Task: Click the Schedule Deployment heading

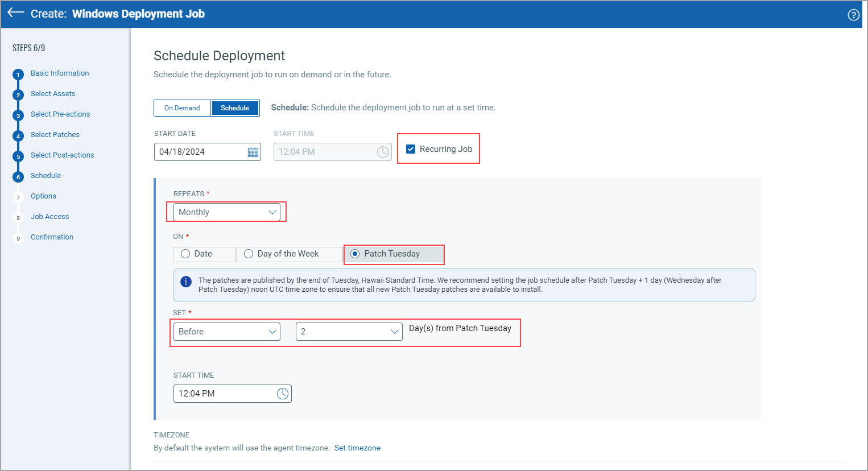Action: point(219,56)
